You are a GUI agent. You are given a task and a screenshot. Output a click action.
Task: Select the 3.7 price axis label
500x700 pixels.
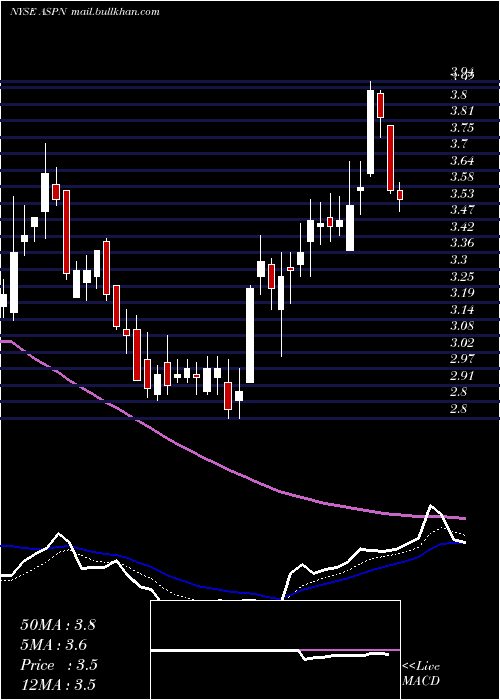tap(459, 144)
